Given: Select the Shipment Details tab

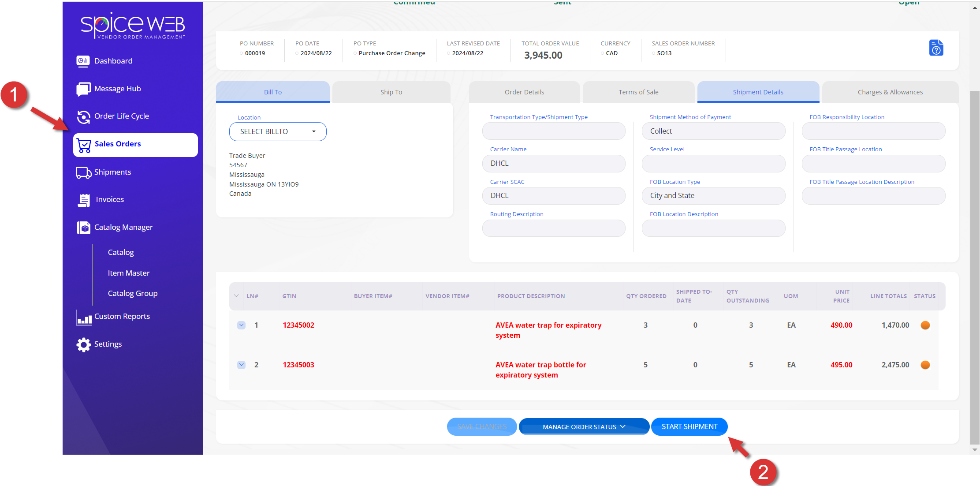Looking at the screenshot, I should tap(758, 92).
